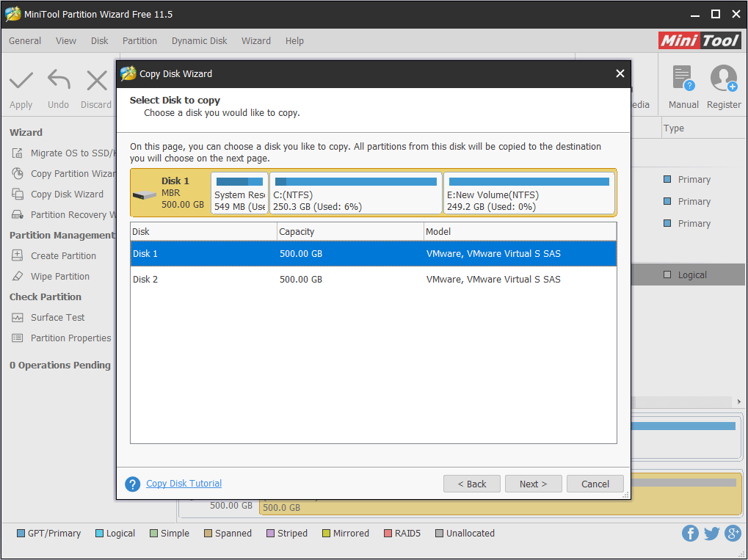Click the Back button
This screenshot has width=748, height=560.
[x=472, y=484]
